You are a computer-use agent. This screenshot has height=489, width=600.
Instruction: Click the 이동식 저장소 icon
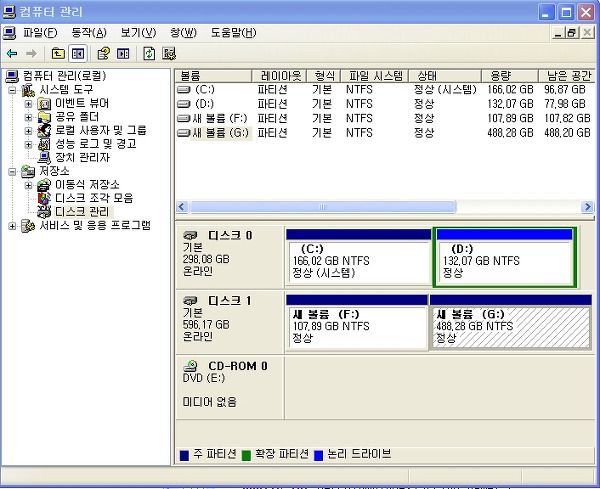pos(44,185)
